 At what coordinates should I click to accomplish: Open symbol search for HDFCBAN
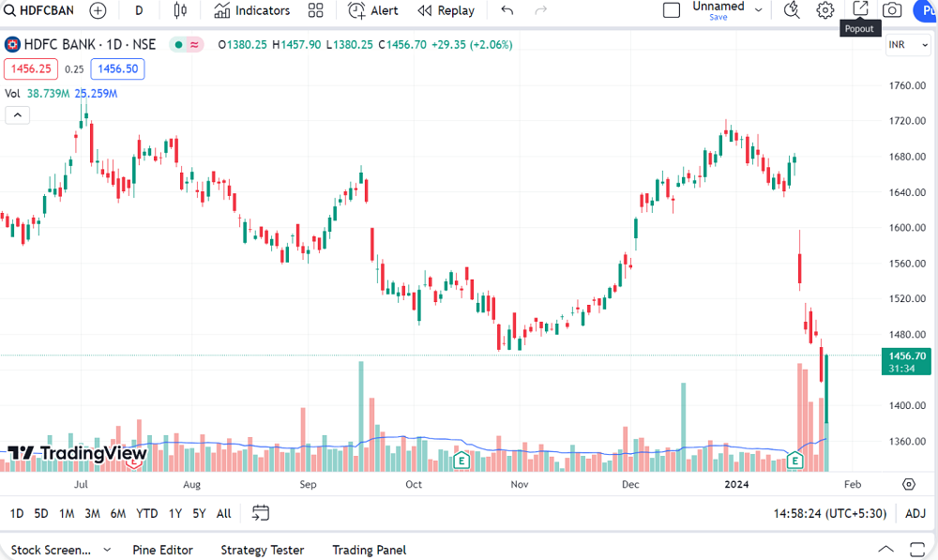pos(38,10)
